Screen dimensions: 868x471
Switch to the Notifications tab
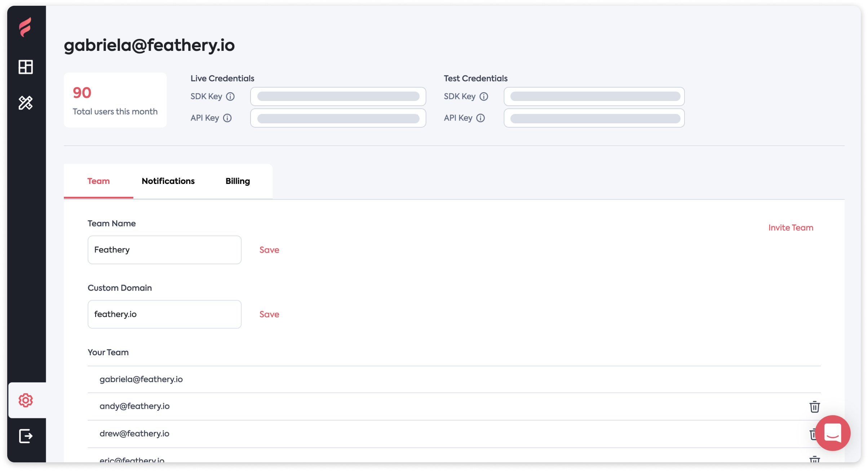168,181
